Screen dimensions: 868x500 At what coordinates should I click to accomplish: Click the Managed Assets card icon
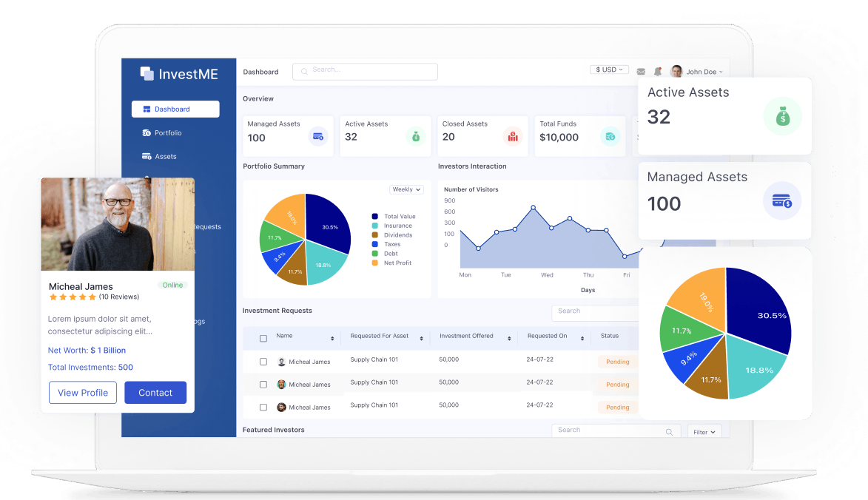pyautogui.click(x=318, y=136)
